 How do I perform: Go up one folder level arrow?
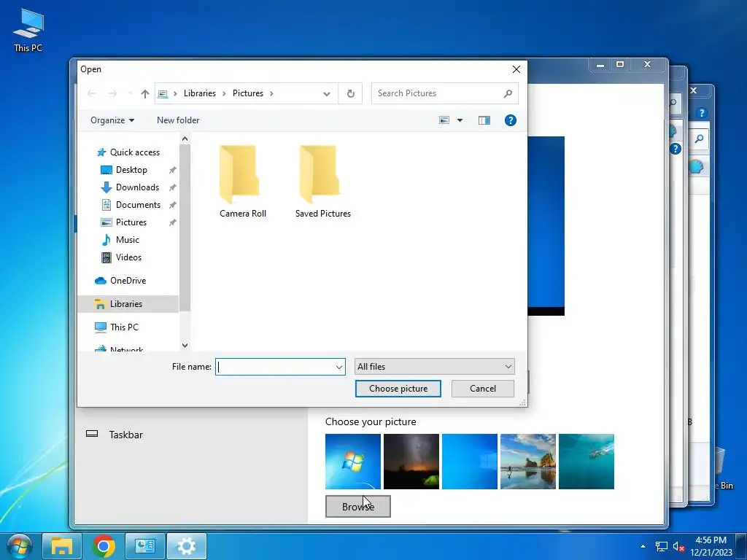145,94
